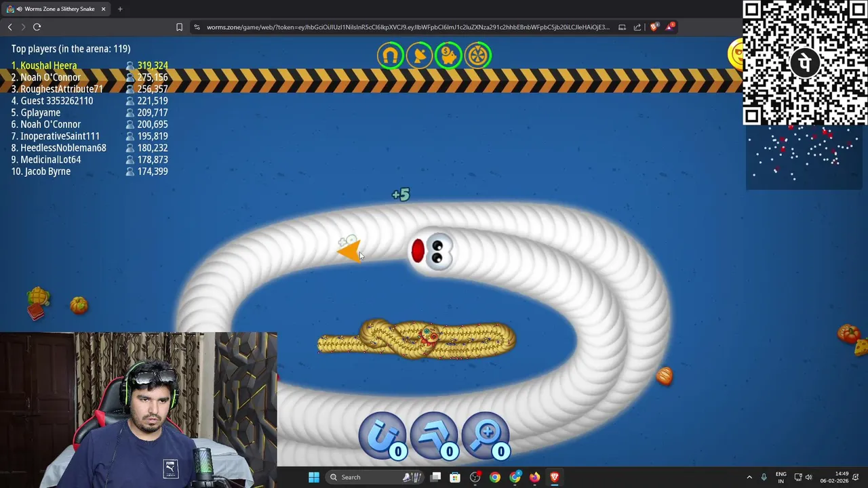
Task: Click the score value 275,156
Action: click(x=153, y=77)
